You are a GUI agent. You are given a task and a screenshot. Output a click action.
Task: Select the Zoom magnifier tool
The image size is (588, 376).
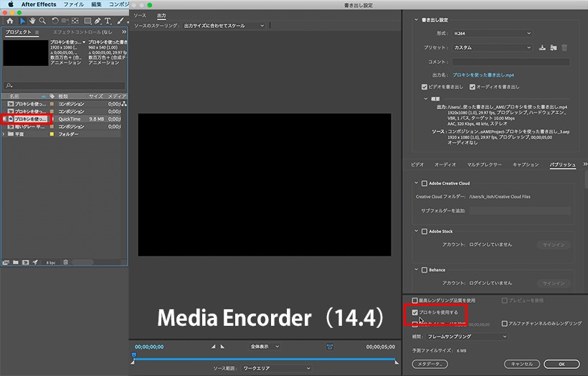[42, 21]
